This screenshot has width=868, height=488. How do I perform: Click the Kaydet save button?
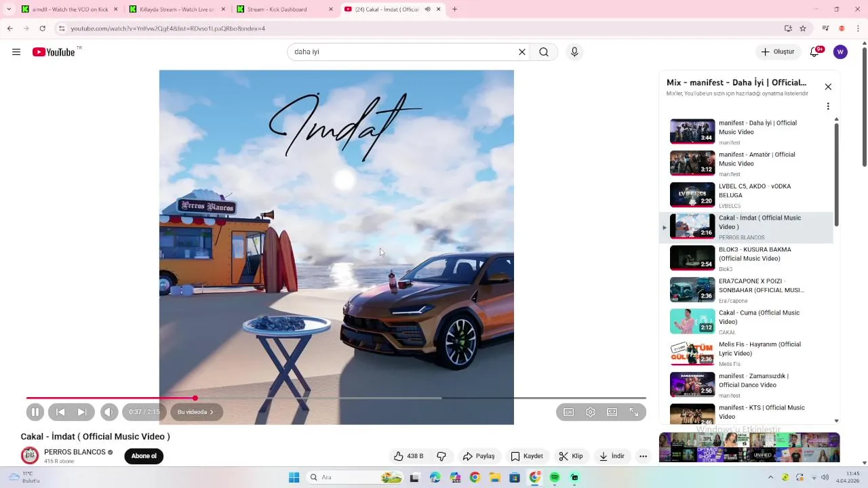click(x=527, y=456)
